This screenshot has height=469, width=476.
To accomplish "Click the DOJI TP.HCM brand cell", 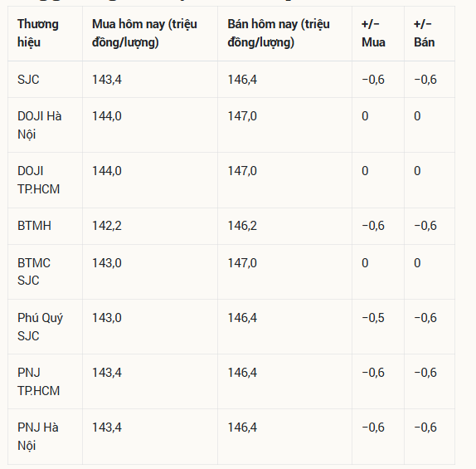I will point(38,180).
